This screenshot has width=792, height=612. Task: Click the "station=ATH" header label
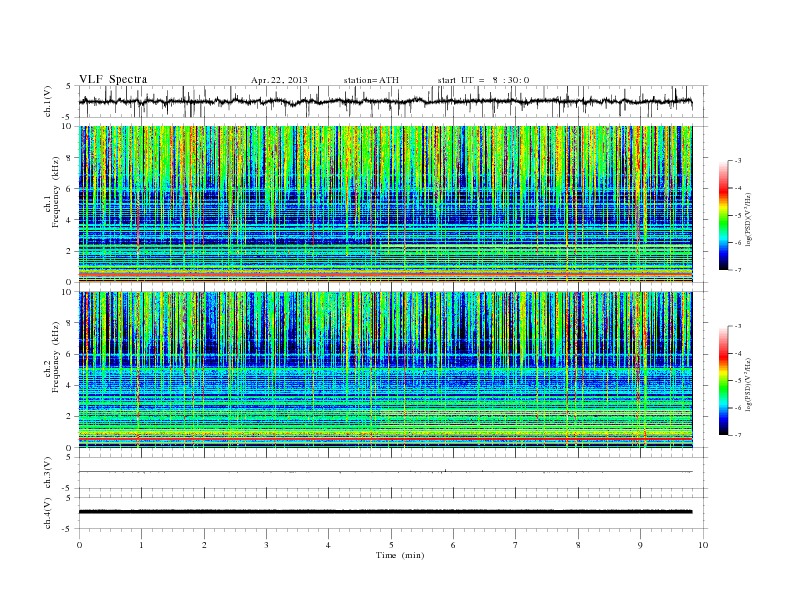[x=371, y=80]
